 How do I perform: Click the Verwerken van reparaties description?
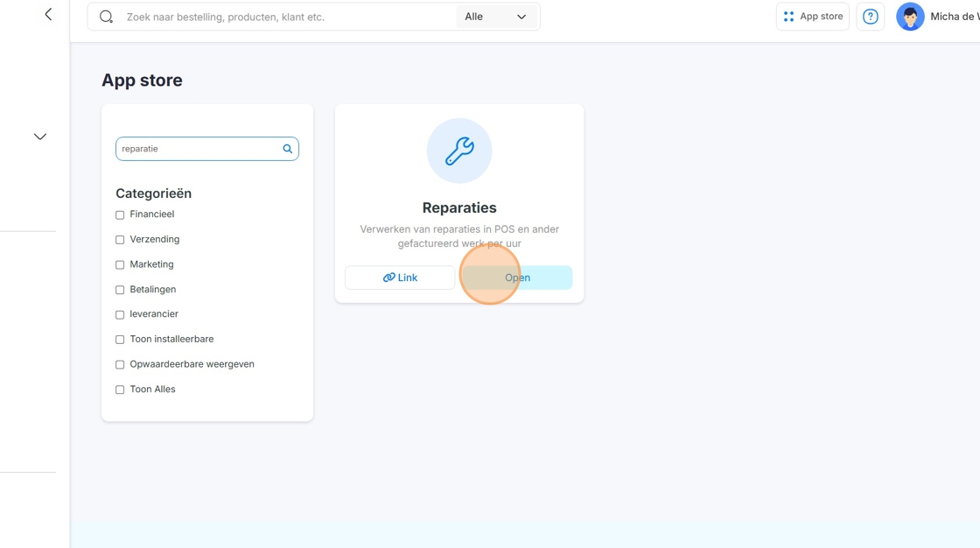459,236
